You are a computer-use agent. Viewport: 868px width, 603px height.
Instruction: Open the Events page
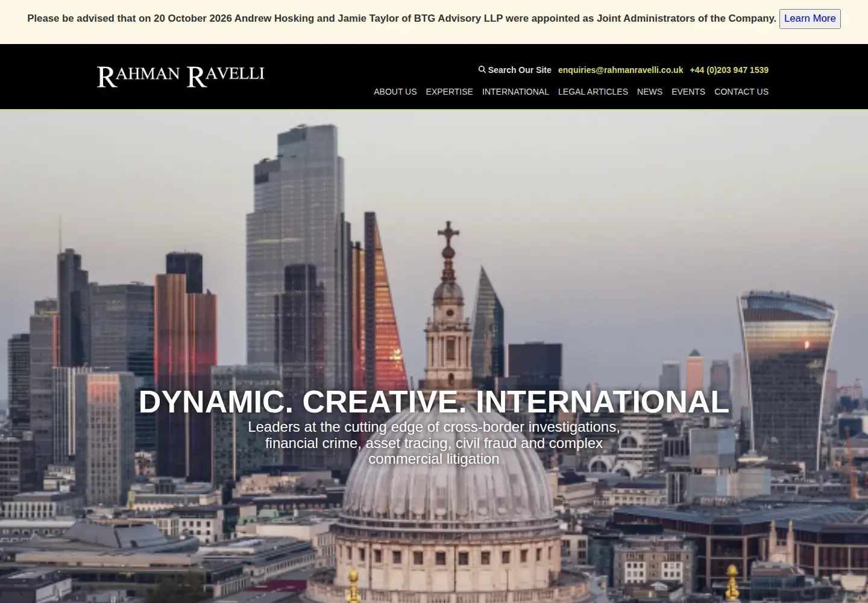(x=688, y=92)
